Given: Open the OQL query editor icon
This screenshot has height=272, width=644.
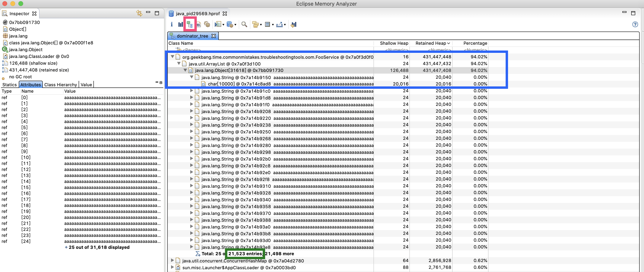Looking at the screenshot, I should pyautogui.click(x=199, y=24).
